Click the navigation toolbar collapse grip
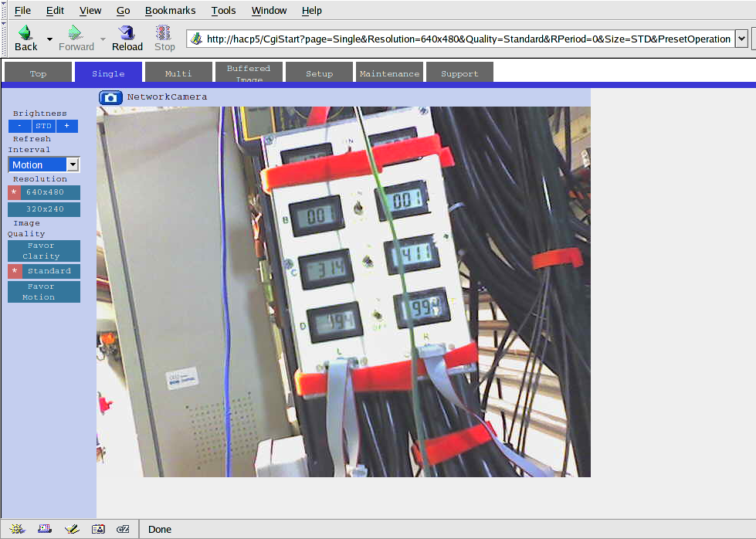This screenshot has height=539, width=756. [x=4, y=39]
